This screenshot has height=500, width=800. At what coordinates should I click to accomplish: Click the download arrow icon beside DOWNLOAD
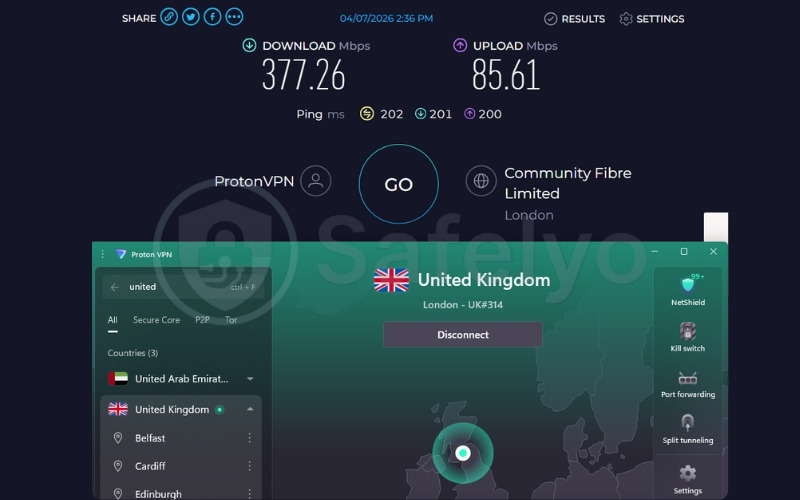[x=249, y=45]
